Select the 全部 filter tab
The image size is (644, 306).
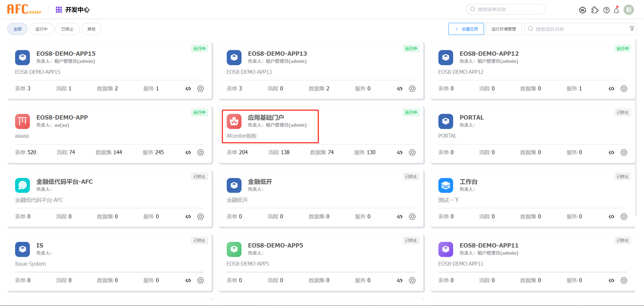17,29
